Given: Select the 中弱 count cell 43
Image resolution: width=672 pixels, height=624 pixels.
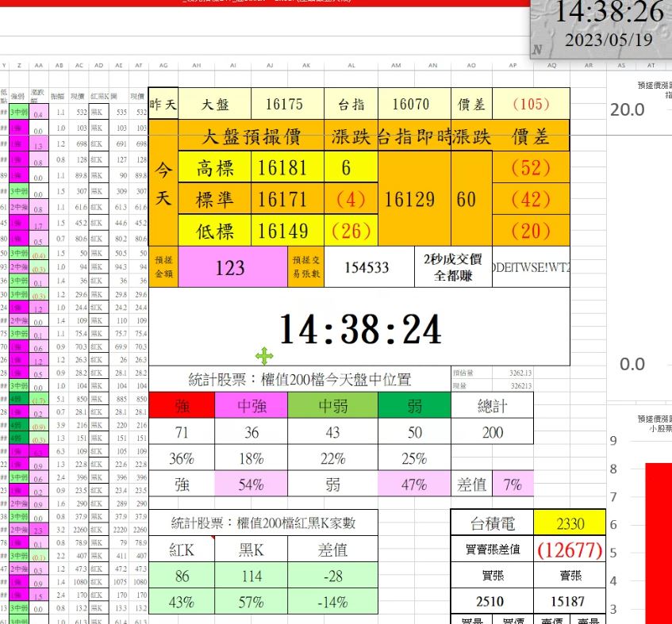Looking at the screenshot, I should click(332, 431).
